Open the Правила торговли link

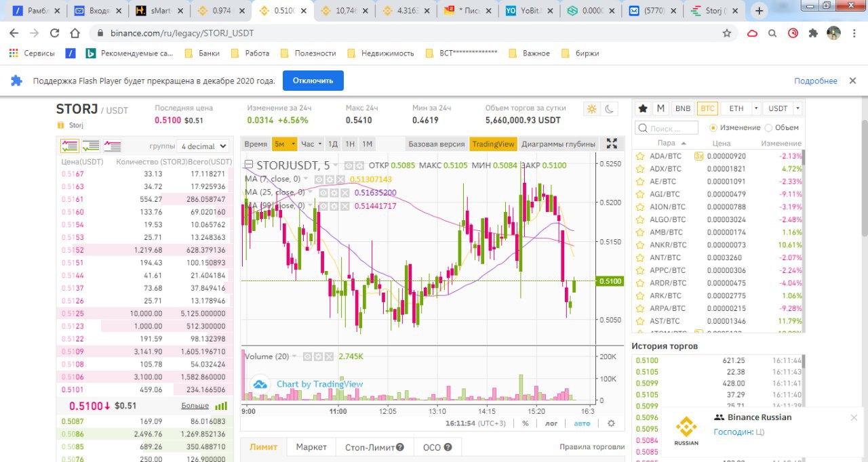592,447
